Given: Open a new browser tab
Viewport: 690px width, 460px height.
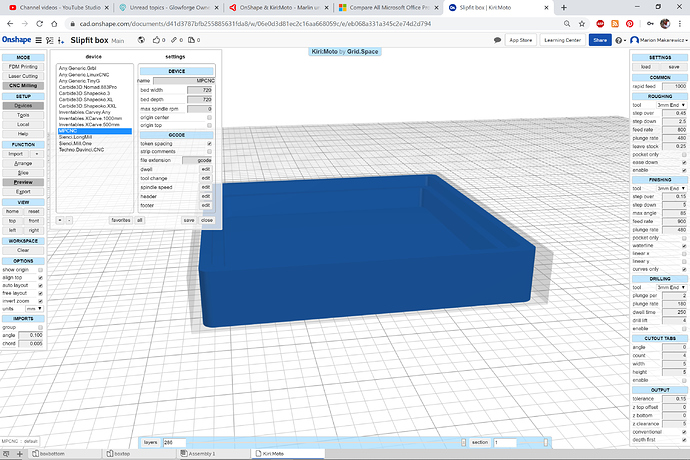Looking at the screenshot, I should point(564,7).
